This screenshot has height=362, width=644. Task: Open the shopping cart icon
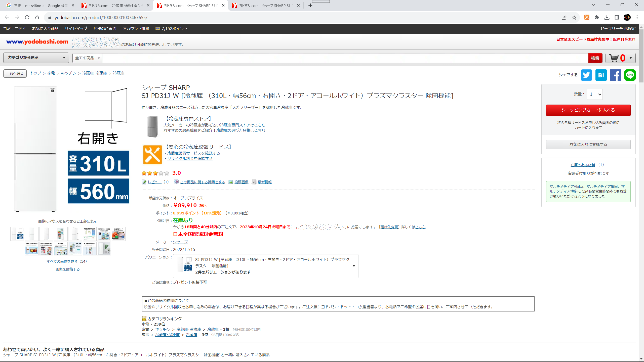[614, 58]
